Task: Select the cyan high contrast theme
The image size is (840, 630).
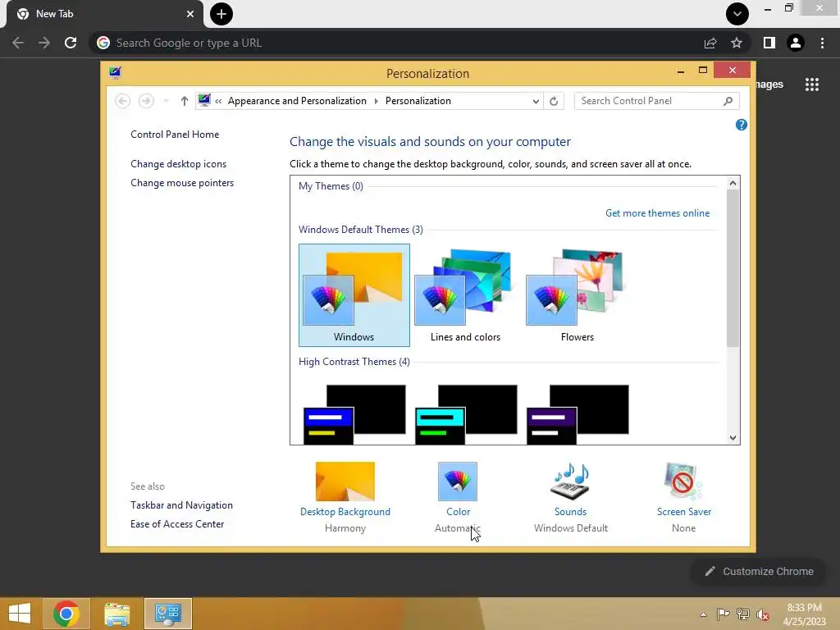Action: pyautogui.click(x=466, y=414)
